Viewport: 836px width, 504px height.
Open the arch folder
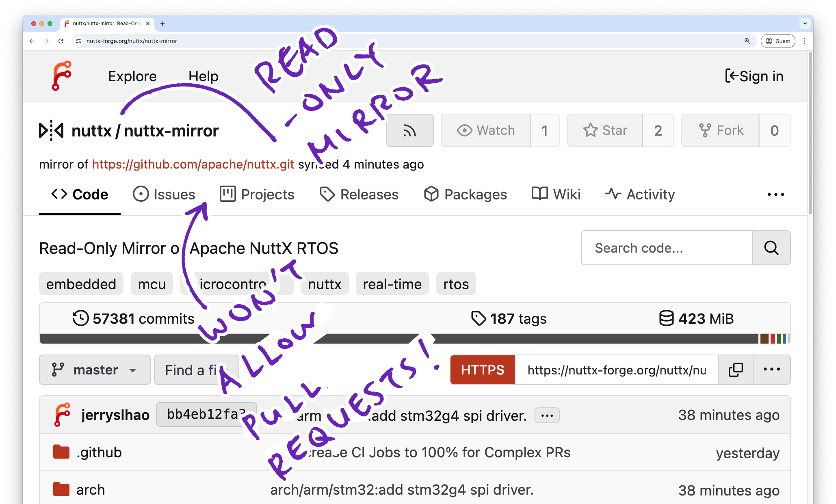click(91, 490)
